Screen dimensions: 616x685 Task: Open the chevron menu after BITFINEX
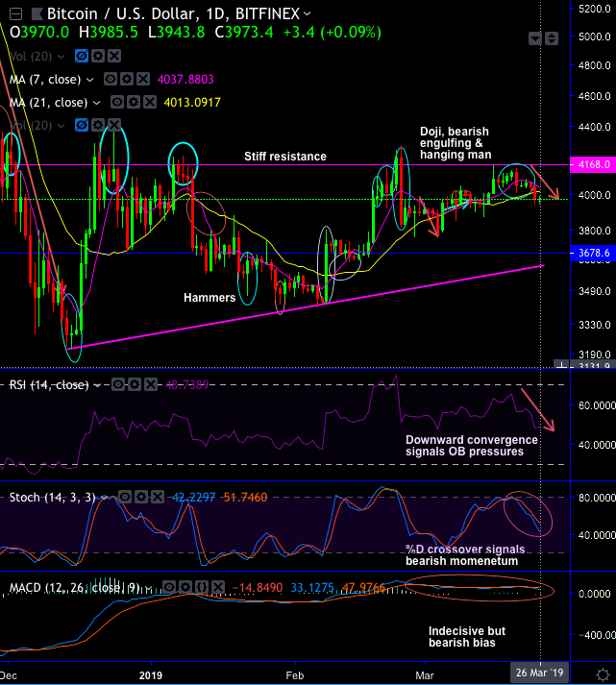[308, 14]
